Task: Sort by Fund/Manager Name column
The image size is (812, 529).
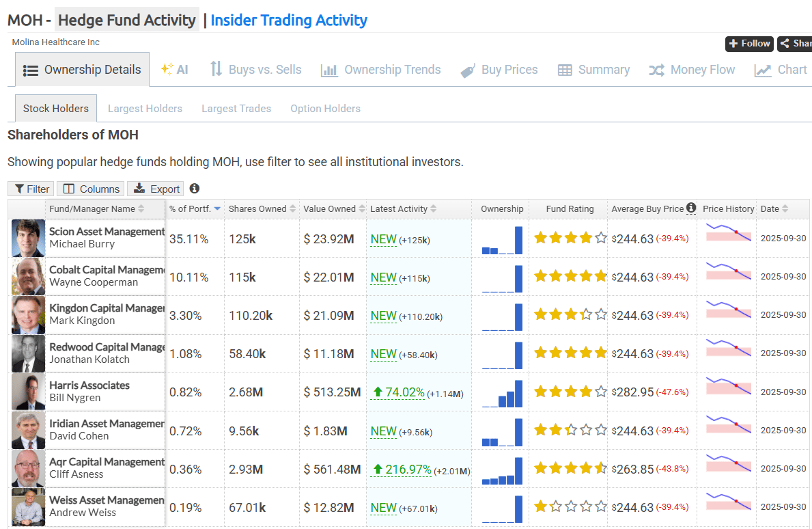Action: [97, 209]
